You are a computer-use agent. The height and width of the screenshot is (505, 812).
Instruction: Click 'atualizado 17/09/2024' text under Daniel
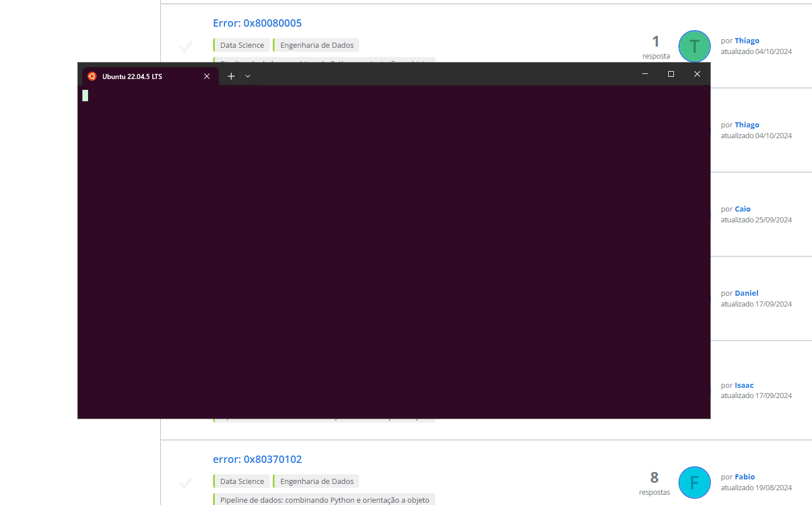point(756,304)
